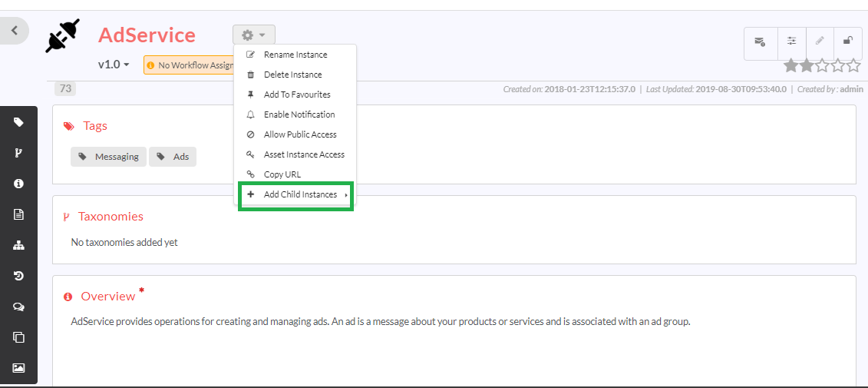Open history from the sidebar clock icon

coord(18,276)
